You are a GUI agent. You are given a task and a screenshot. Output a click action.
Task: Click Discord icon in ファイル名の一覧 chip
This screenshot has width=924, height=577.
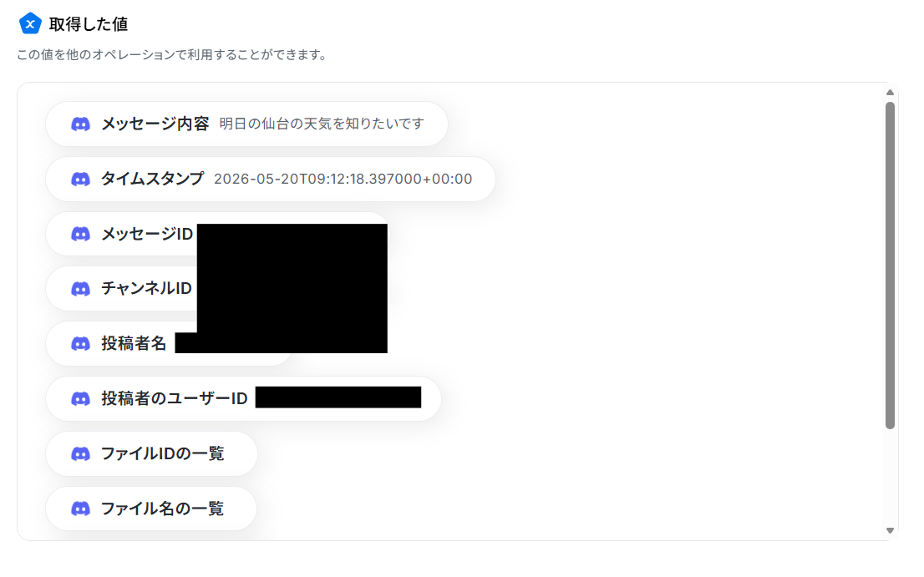81,509
